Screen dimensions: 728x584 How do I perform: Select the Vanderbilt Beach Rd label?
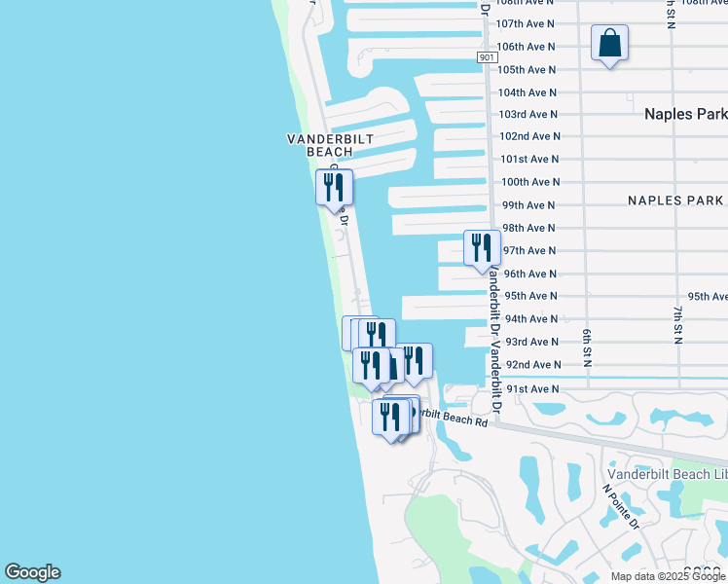pos(452,417)
